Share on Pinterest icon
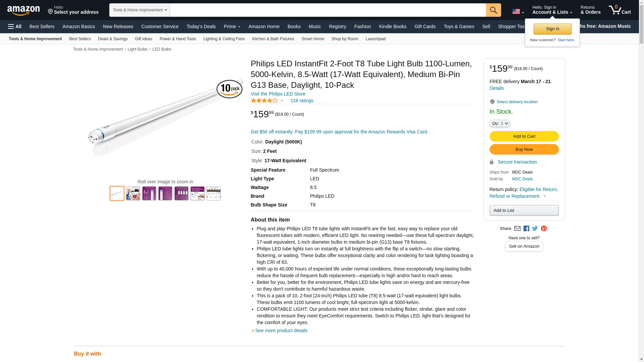Viewport: 644px width, 362px height. click(x=544, y=229)
